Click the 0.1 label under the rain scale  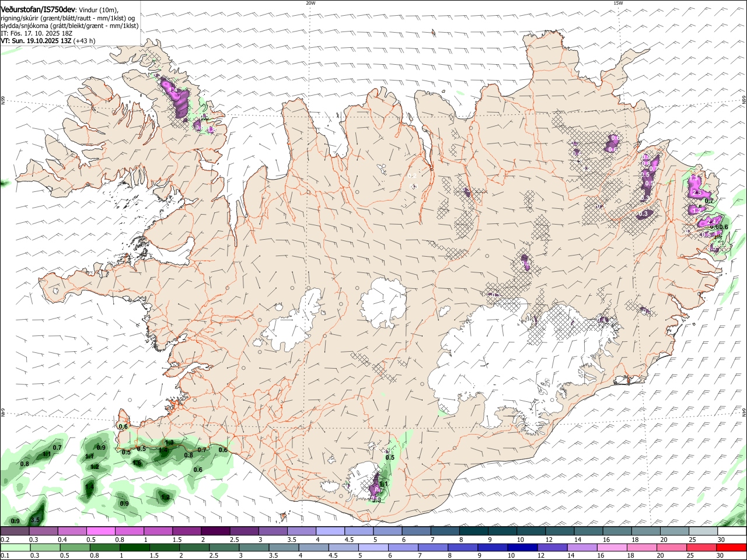point(4,555)
